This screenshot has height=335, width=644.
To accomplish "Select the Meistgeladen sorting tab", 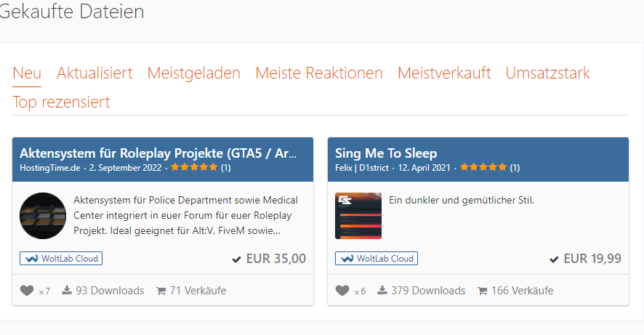I will (x=193, y=73).
